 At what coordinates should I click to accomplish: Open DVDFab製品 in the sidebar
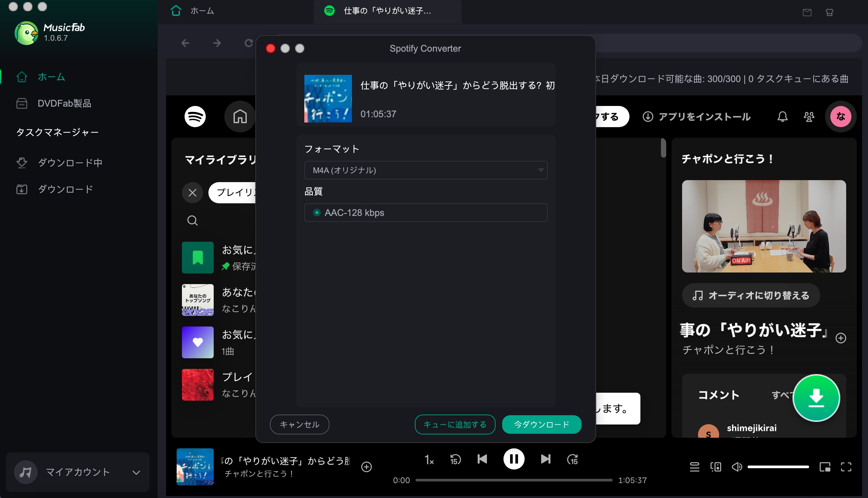(x=64, y=103)
